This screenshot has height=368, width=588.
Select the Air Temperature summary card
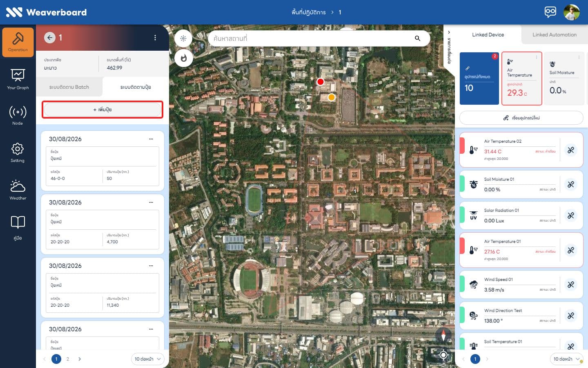[x=522, y=79]
